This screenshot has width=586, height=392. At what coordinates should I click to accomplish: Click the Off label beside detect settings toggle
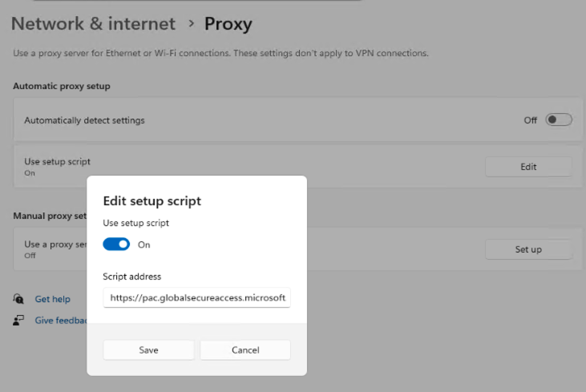point(530,120)
